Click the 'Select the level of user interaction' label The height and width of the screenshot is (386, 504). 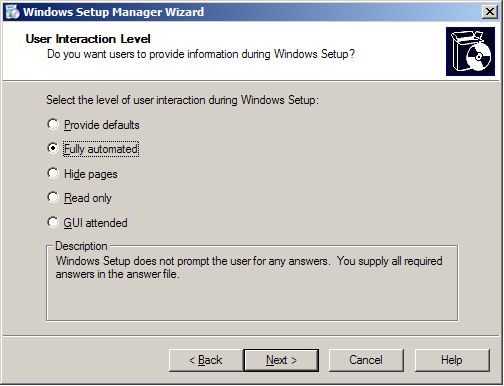coord(182,100)
